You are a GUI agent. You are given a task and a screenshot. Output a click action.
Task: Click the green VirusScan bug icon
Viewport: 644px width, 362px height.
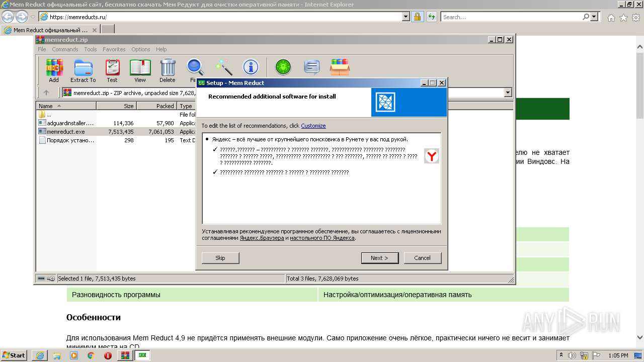coord(283,67)
